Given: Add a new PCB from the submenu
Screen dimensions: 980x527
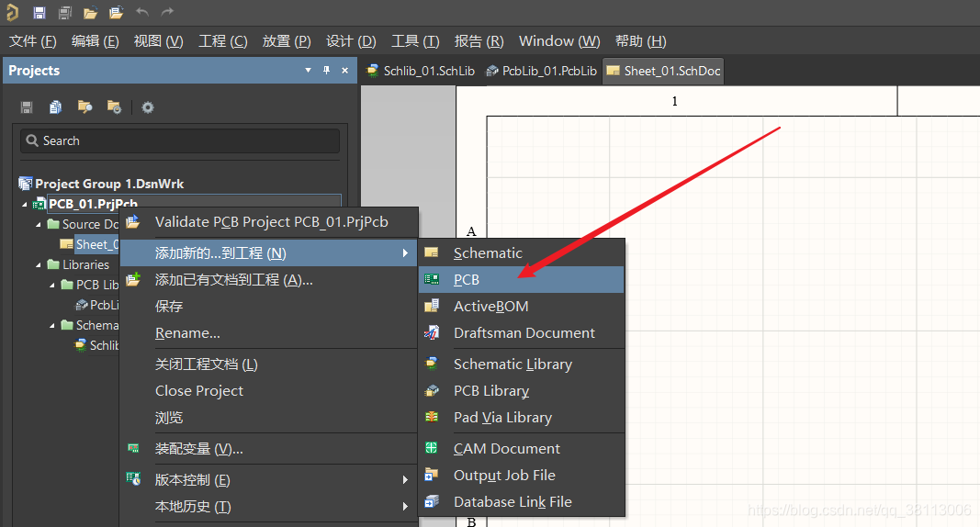Looking at the screenshot, I should [x=522, y=280].
